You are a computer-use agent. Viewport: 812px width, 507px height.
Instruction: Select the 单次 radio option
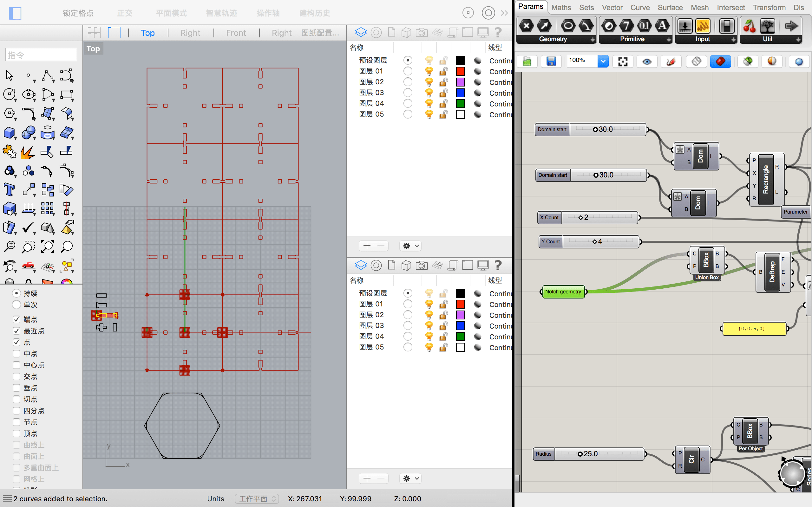pos(16,305)
